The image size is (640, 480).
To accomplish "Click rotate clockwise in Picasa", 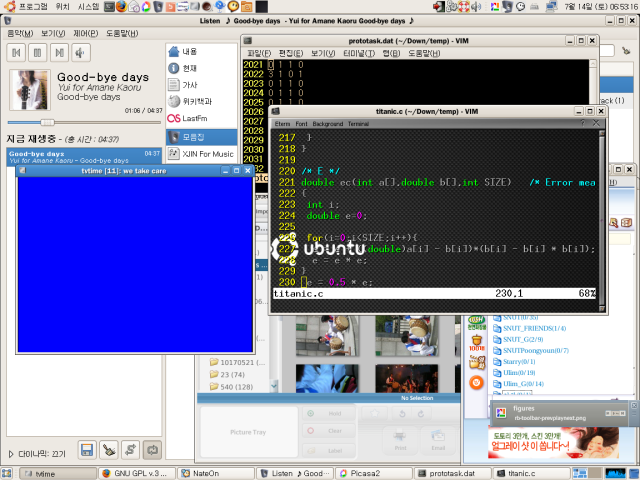I will click(421, 413).
